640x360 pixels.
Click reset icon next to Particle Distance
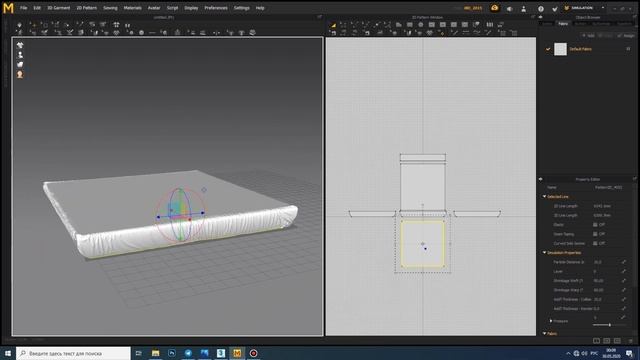tap(624, 262)
